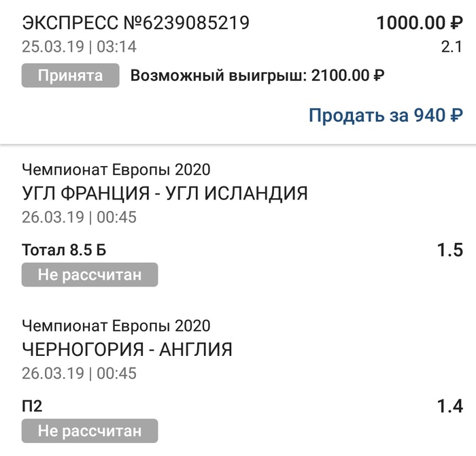Open Чемпионат Европы 2020 above Черногория match
476x456 pixels.
pyautogui.click(x=116, y=325)
